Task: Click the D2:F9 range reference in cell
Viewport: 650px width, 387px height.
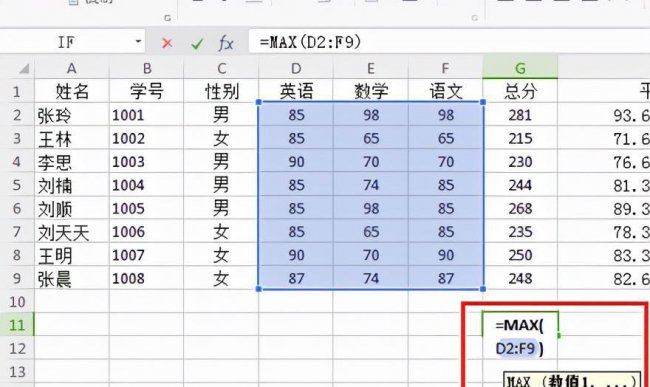Action: point(515,348)
